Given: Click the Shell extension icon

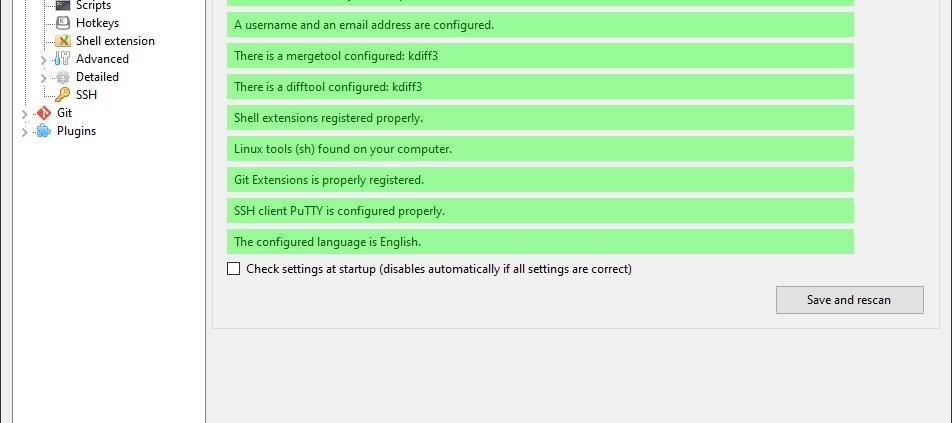Looking at the screenshot, I should [63, 41].
